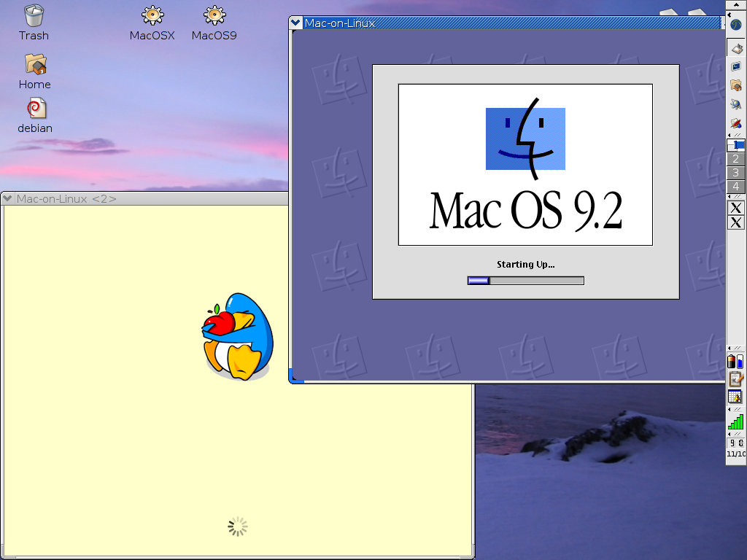Switch to workspace 1 in pager
The image size is (747, 560).
(736, 145)
